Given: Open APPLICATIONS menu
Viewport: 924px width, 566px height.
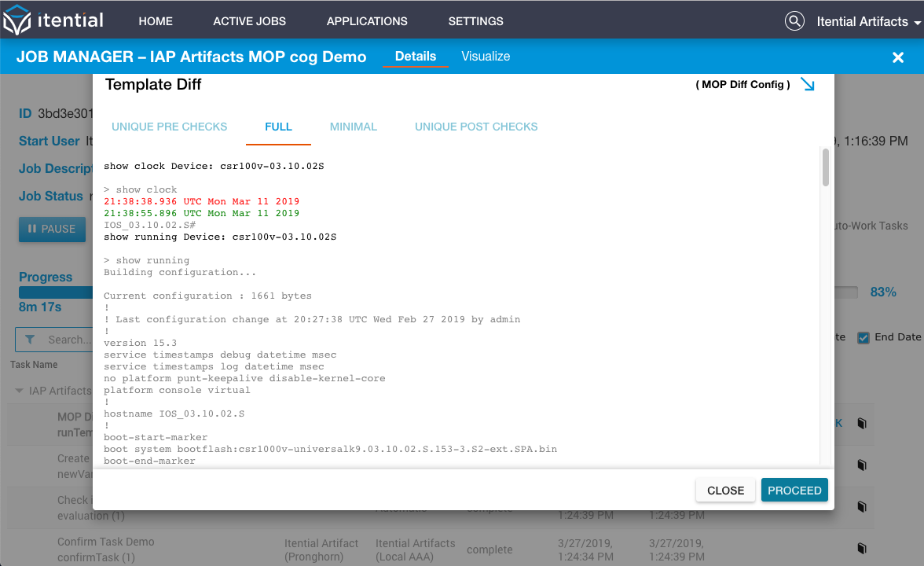Looking at the screenshot, I should pyautogui.click(x=367, y=21).
